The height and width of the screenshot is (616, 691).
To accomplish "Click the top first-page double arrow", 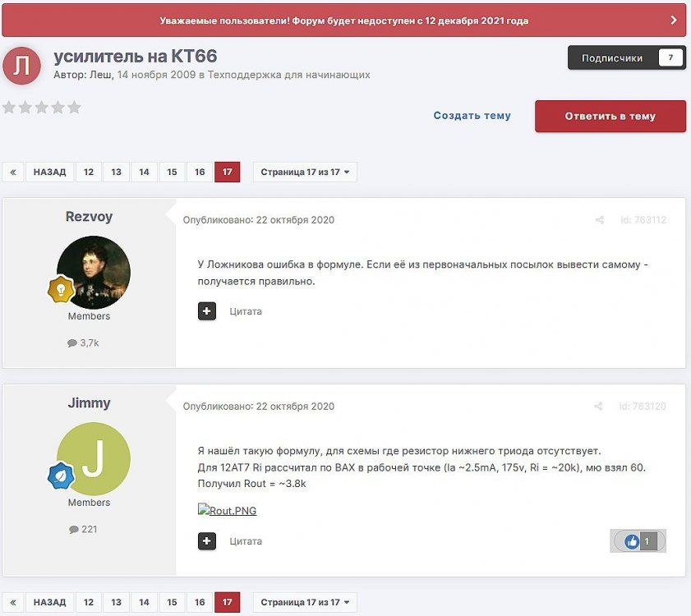I will coord(13,172).
